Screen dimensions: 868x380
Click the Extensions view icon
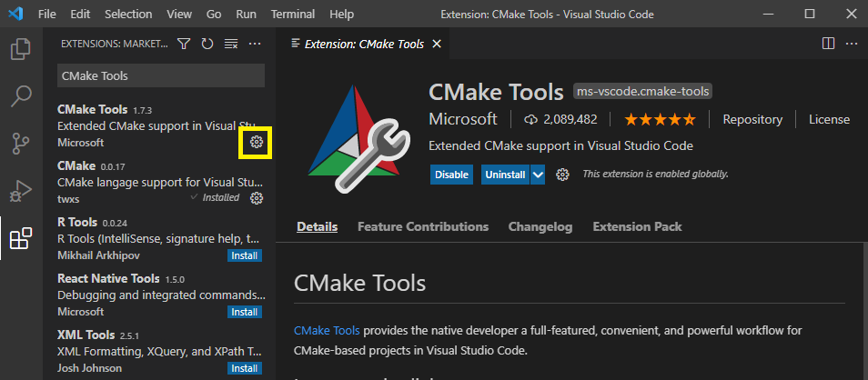(20, 239)
